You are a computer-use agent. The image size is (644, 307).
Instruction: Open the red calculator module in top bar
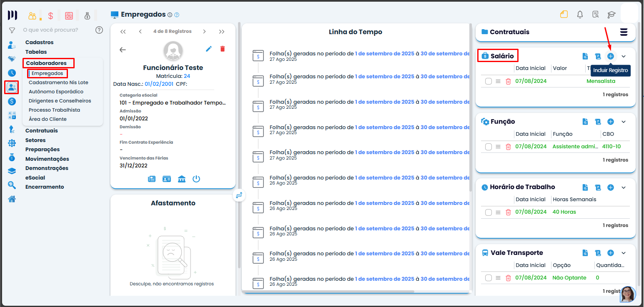pos(69,16)
